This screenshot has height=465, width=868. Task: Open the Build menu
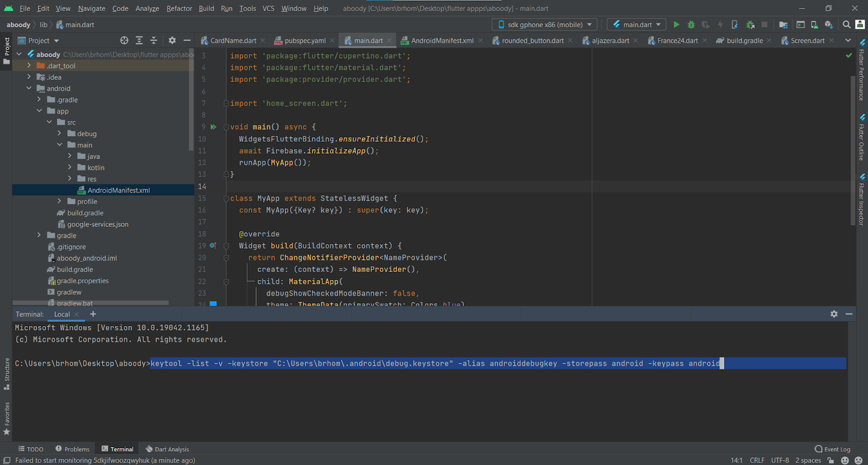click(x=206, y=8)
